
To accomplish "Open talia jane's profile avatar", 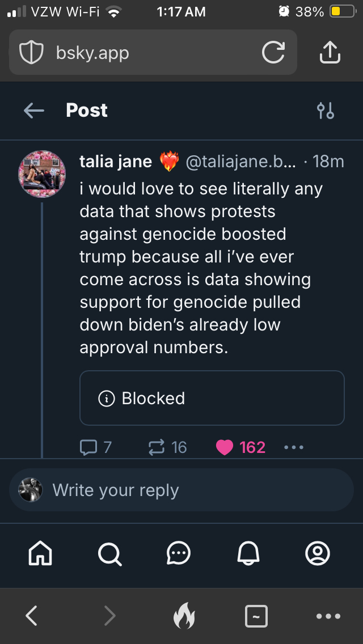I will 43,174.
